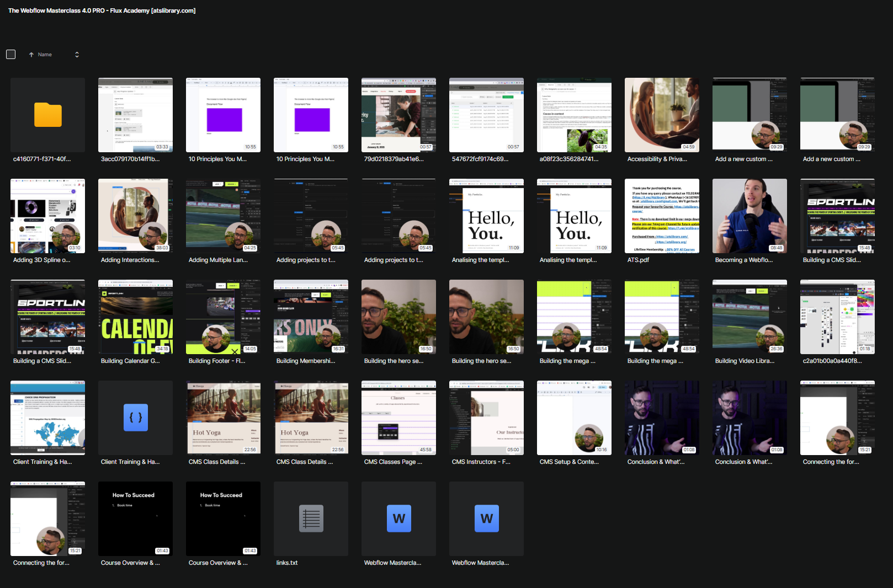Open the Building Footer video thumbnail
This screenshot has height=588, width=893.
tap(223, 317)
